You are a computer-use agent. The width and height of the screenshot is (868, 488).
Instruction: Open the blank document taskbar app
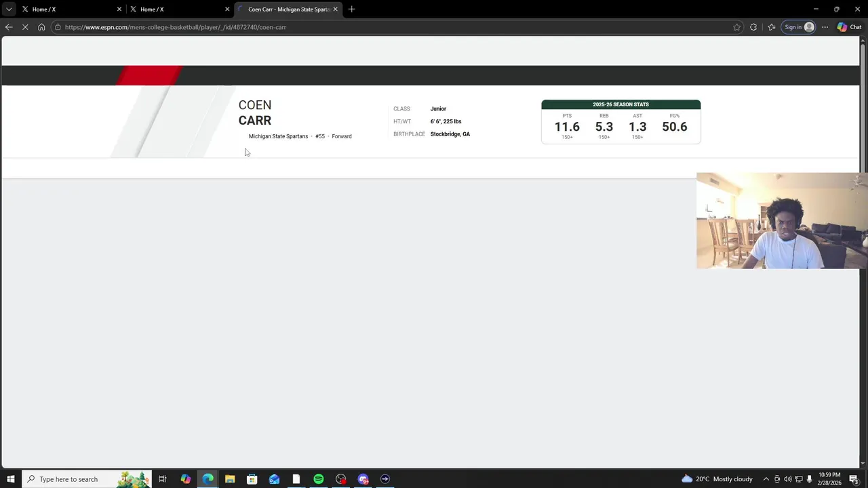(x=296, y=479)
